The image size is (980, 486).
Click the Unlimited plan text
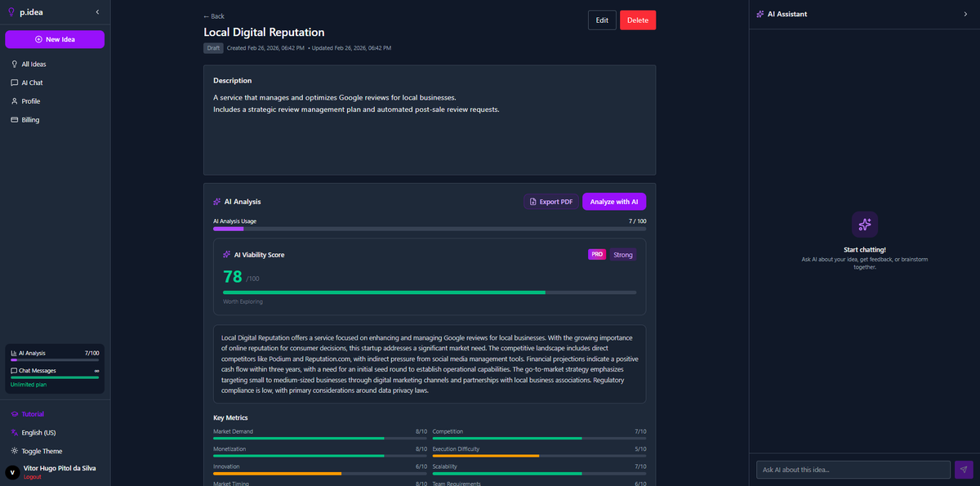[29, 384]
